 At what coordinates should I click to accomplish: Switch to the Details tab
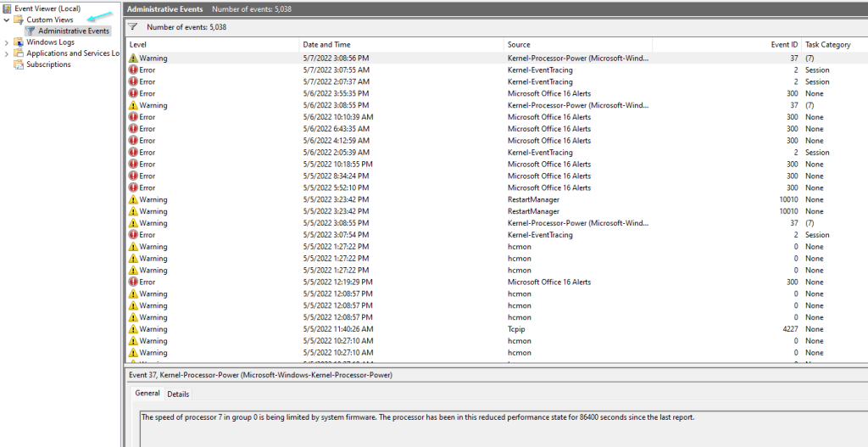coord(178,394)
